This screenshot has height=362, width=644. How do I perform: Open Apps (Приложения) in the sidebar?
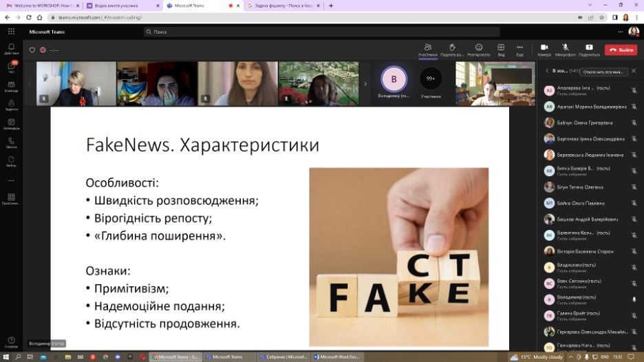[x=12, y=199]
